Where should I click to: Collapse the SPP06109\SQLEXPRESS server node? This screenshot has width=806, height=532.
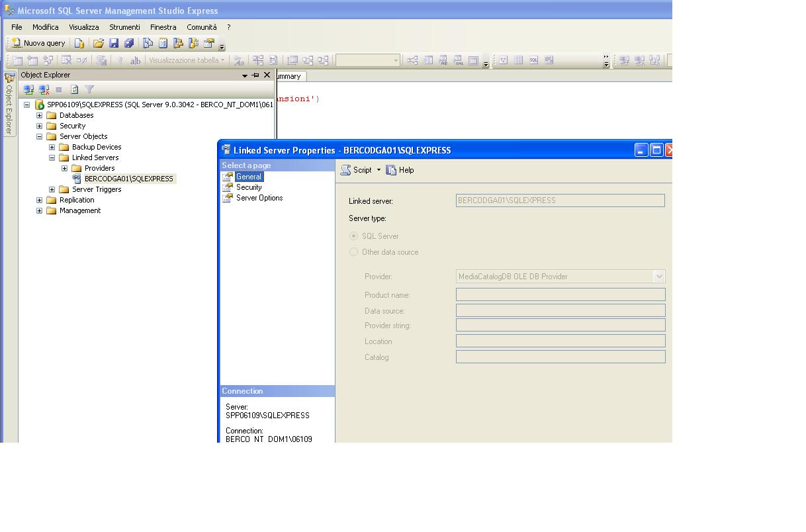[26, 105]
